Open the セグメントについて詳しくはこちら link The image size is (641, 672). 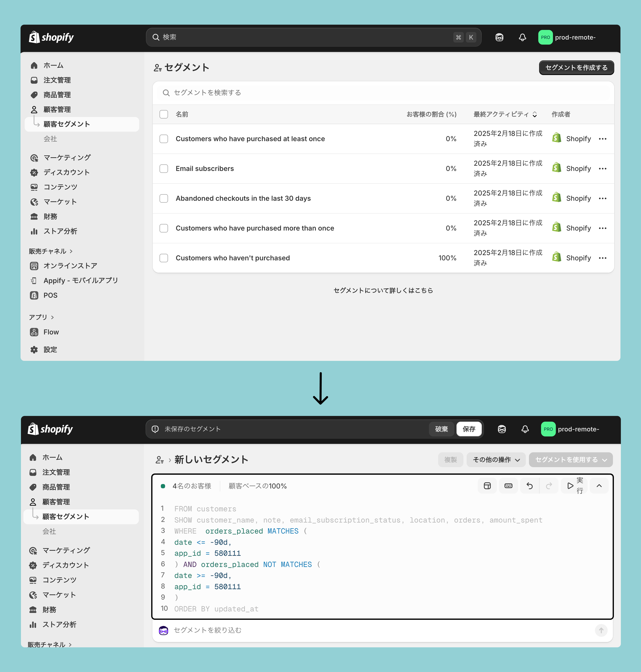coord(383,290)
